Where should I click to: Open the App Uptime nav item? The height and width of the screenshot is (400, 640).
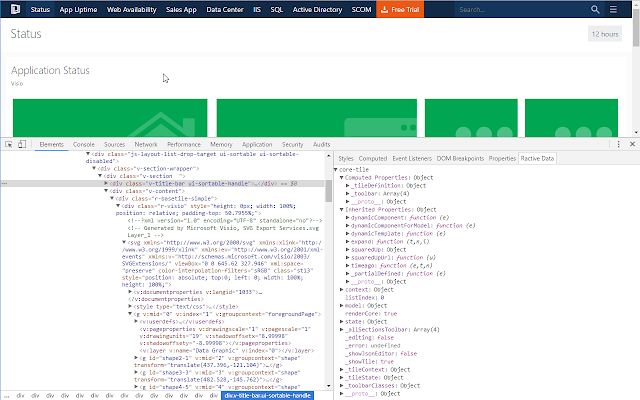point(78,9)
